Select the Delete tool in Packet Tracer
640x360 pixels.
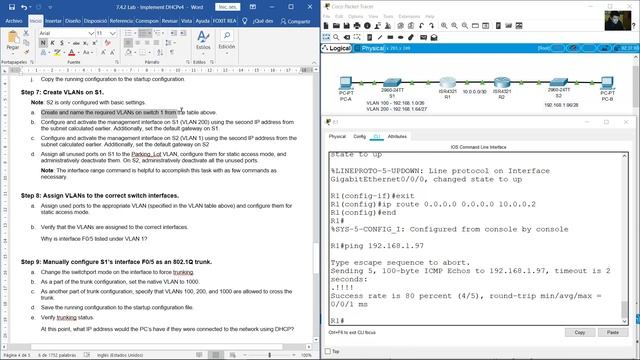[347, 37]
